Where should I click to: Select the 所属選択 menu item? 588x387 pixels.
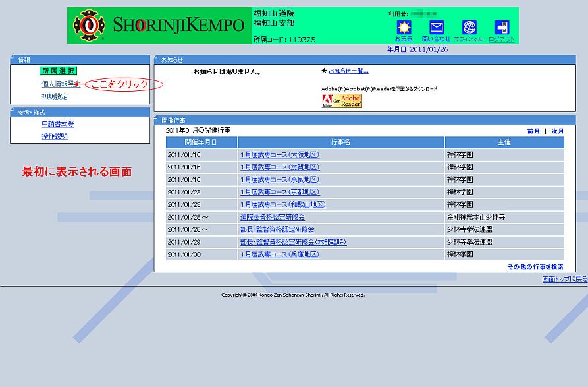pyautogui.click(x=59, y=71)
